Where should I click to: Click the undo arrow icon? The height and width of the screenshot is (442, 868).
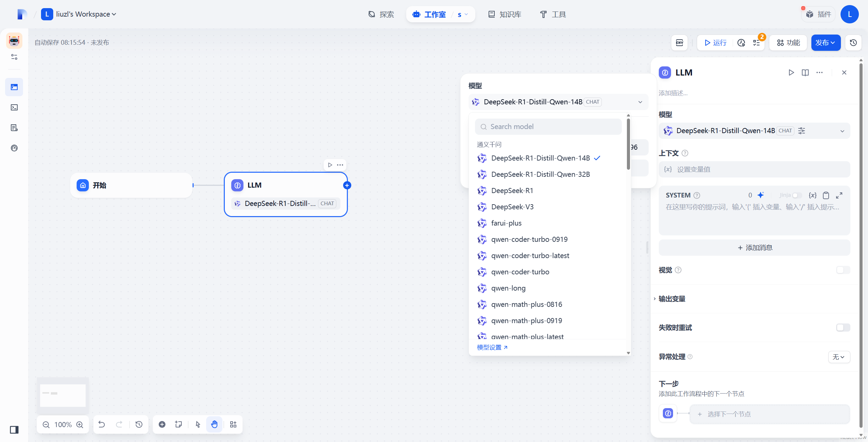102,424
